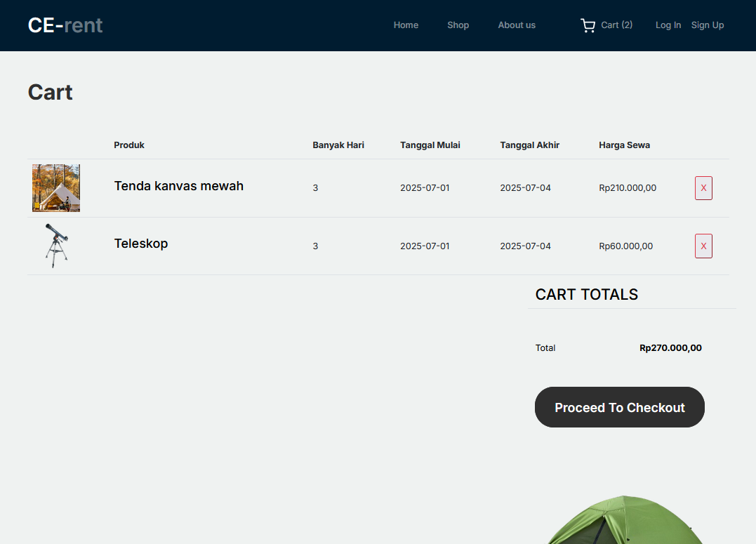This screenshot has height=544, width=756.
Task: Navigate to Home in the menu bar
Action: pos(406,25)
